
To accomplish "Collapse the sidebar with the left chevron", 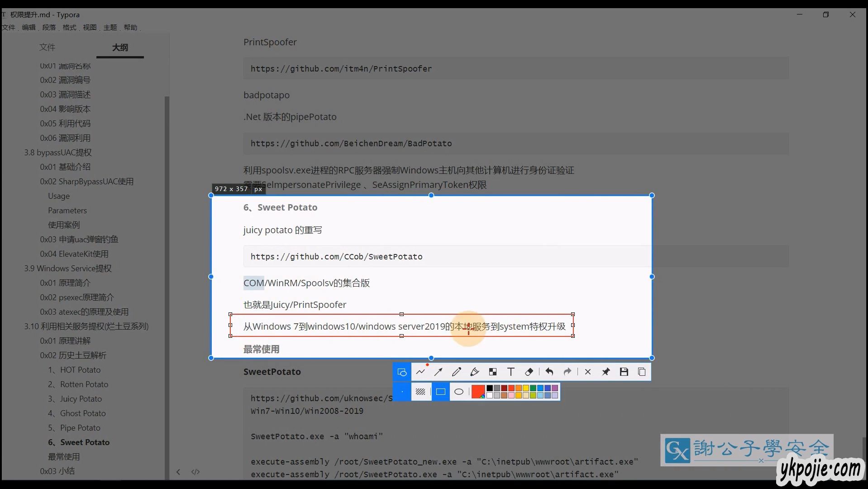I will (x=178, y=472).
